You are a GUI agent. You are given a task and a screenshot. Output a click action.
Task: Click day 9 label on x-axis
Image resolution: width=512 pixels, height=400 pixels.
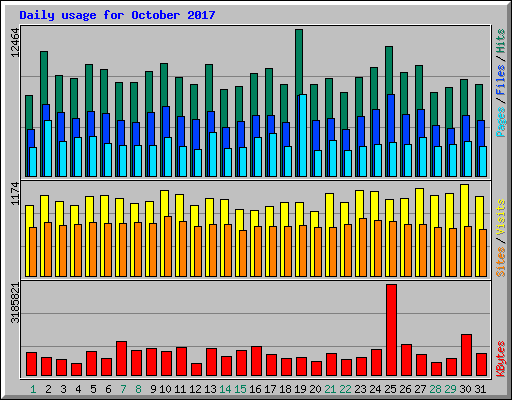153,389
